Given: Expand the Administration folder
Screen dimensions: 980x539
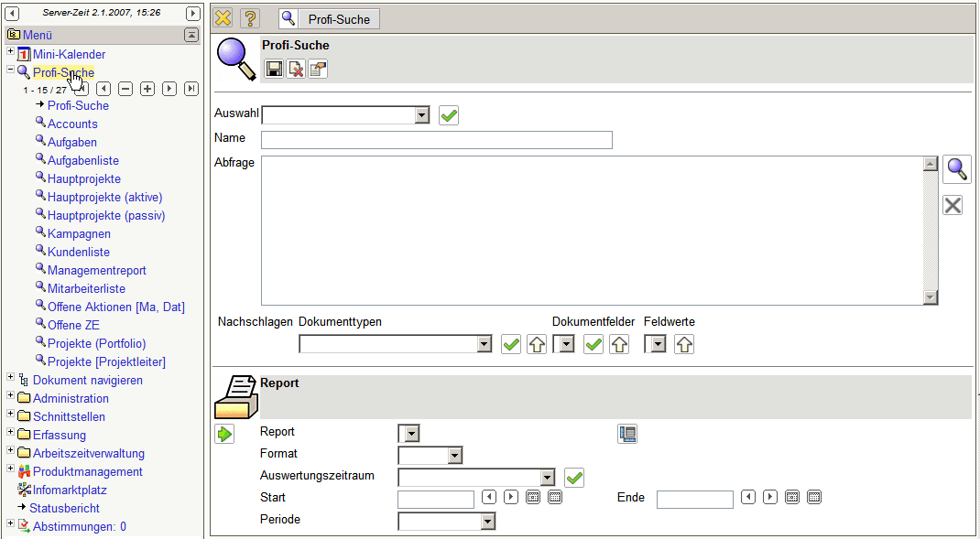Looking at the screenshot, I should 11,395.
